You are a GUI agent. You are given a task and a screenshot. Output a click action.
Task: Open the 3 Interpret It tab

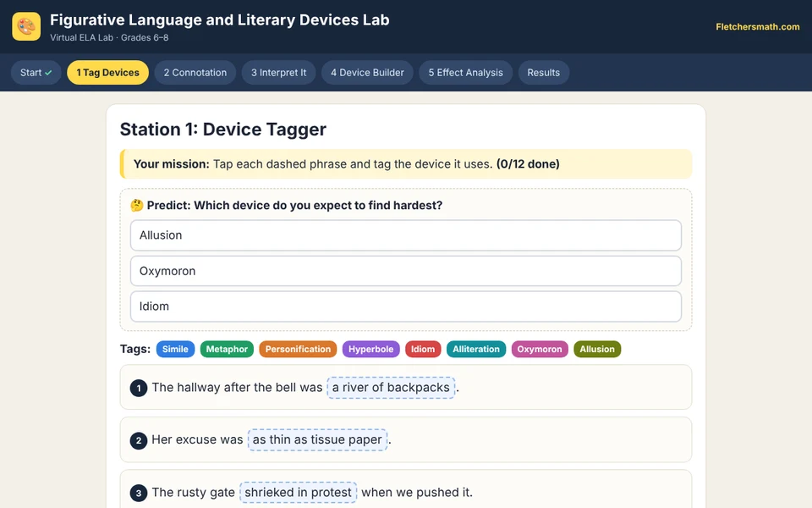[278, 73]
